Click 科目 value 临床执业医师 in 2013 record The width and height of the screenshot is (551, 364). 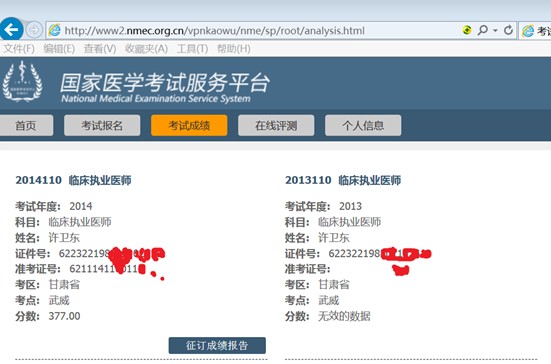click(x=349, y=222)
